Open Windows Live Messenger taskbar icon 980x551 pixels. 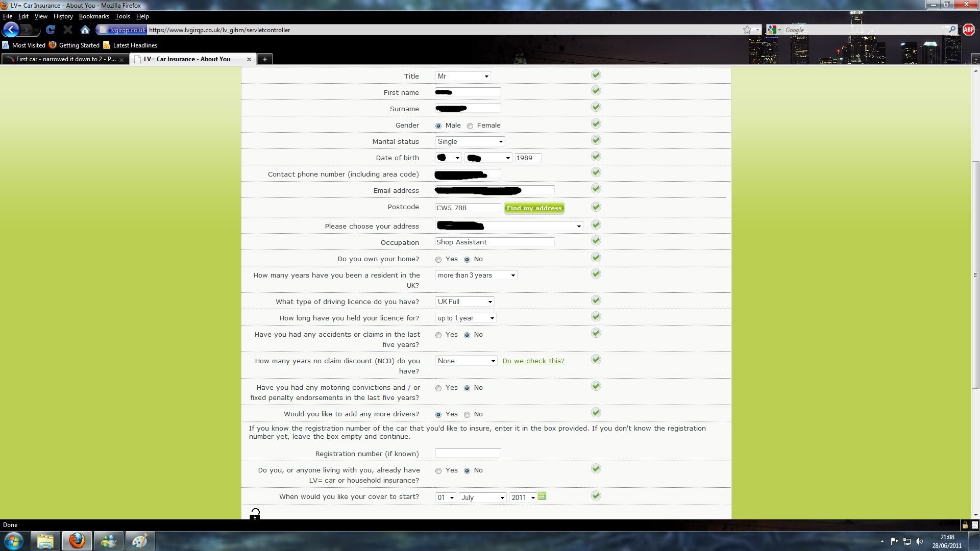coord(108,541)
